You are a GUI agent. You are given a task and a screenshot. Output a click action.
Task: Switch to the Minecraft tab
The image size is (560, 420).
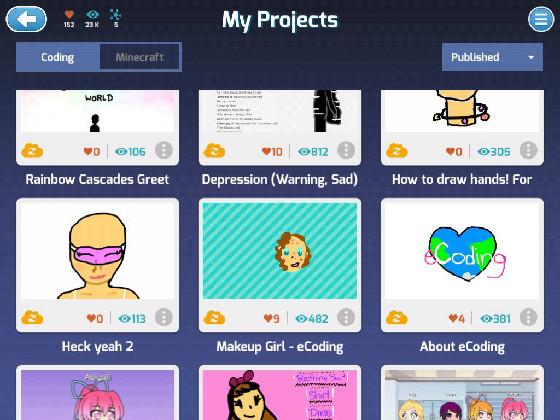click(x=140, y=57)
